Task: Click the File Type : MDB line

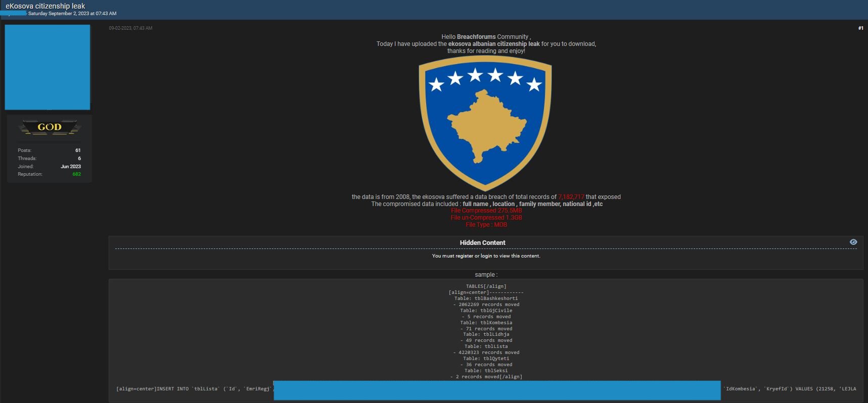Action: [x=486, y=225]
